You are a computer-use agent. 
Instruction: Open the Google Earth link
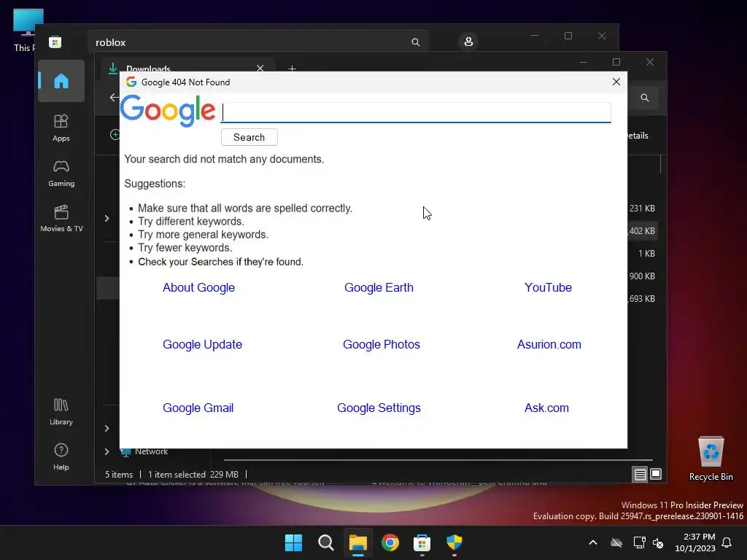pyautogui.click(x=379, y=287)
